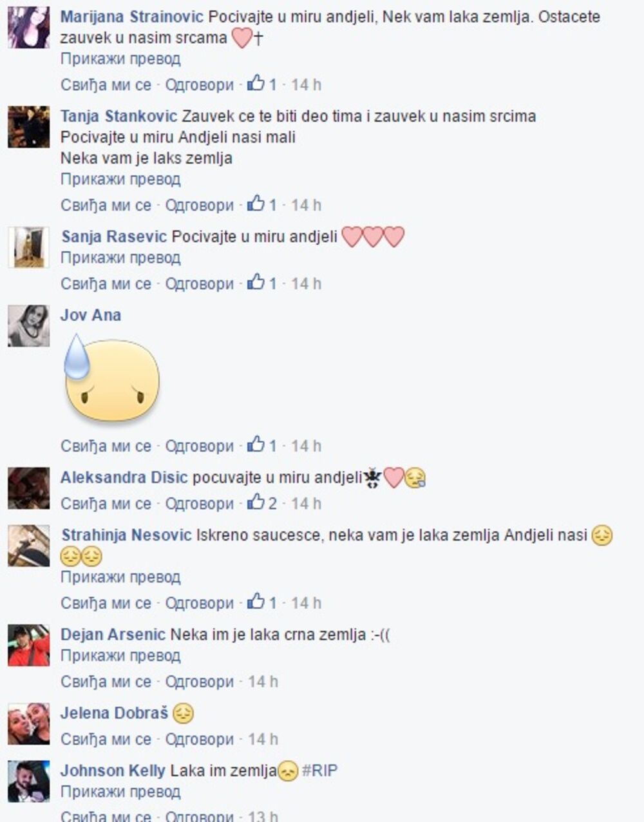Click thumbs-up count on Marijana Strainovic's comment

coord(273,84)
